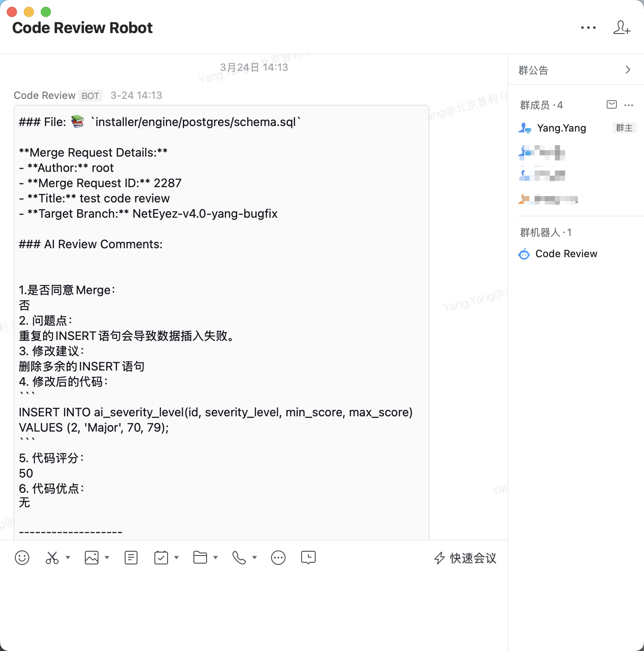Image resolution: width=644 pixels, height=651 pixels.
Task: Click the Code Review robot icon
Action: [524, 254]
